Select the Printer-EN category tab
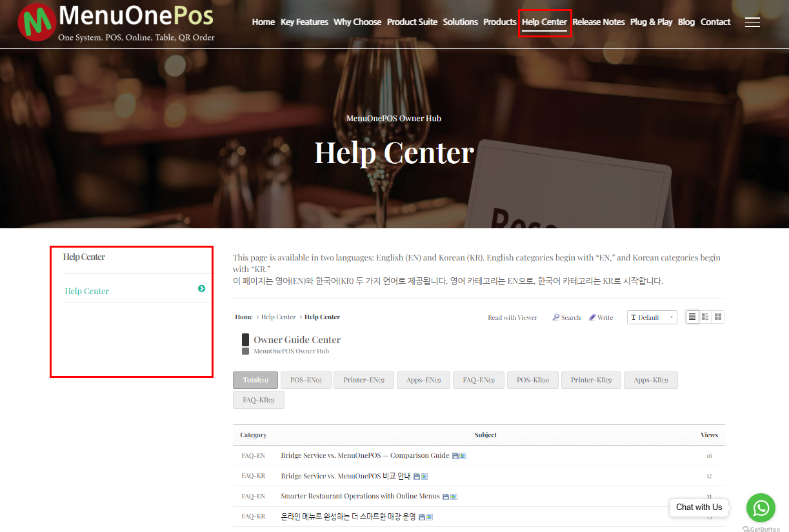This screenshot has height=532, width=789. coord(364,380)
